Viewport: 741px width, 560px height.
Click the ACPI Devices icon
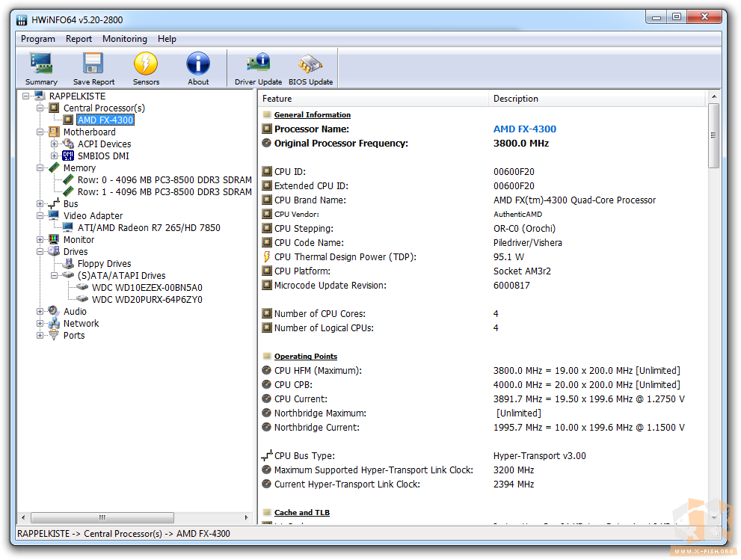(69, 144)
